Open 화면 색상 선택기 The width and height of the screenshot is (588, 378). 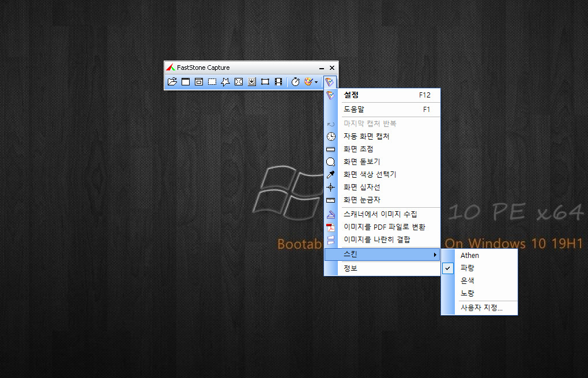point(383,174)
